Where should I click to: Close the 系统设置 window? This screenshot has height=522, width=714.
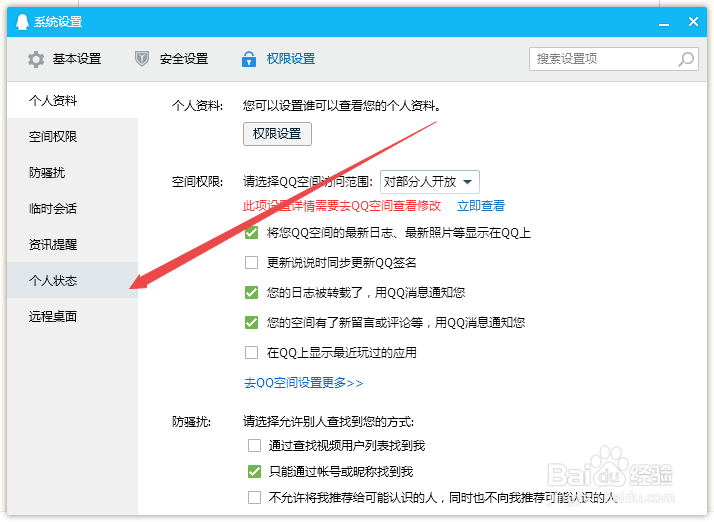[693, 21]
